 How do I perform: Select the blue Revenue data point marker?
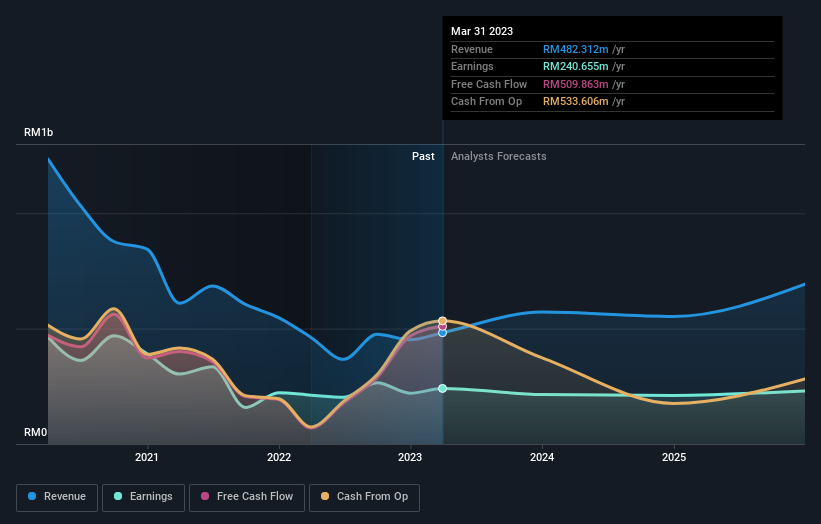[442, 333]
